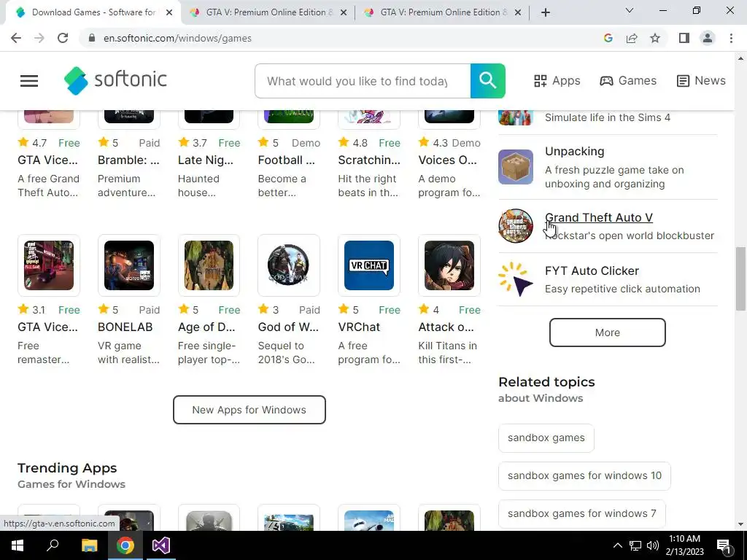Click the GTA Vice City 3.1 game thumbnail
This screenshot has width=747, height=560.
49,265
